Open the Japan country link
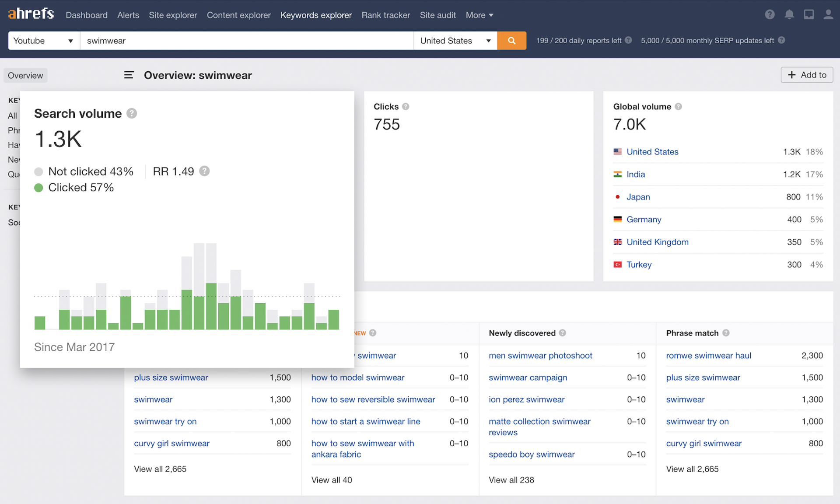The height and width of the screenshot is (504, 840). (x=638, y=197)
